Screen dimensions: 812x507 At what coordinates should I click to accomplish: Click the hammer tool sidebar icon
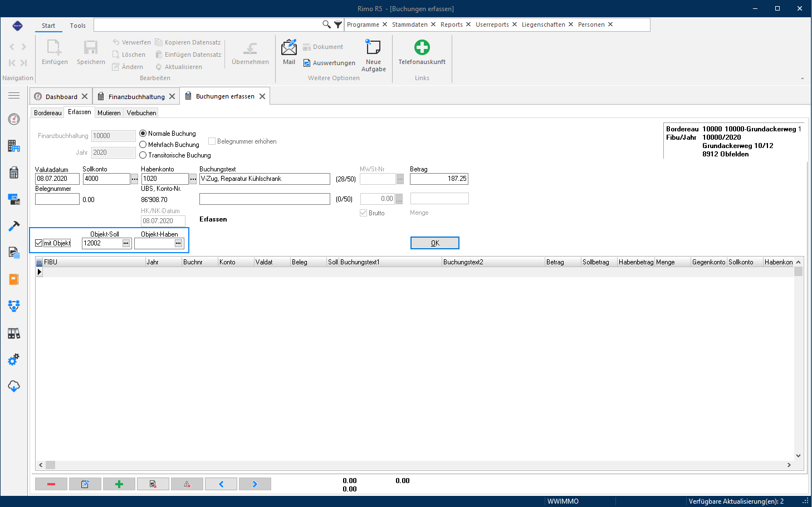pos(14,226)
